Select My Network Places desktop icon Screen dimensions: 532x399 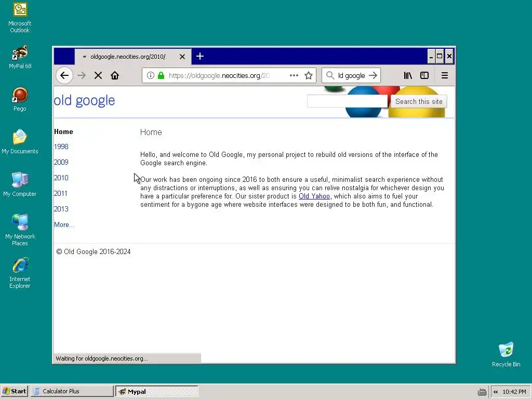20,230
